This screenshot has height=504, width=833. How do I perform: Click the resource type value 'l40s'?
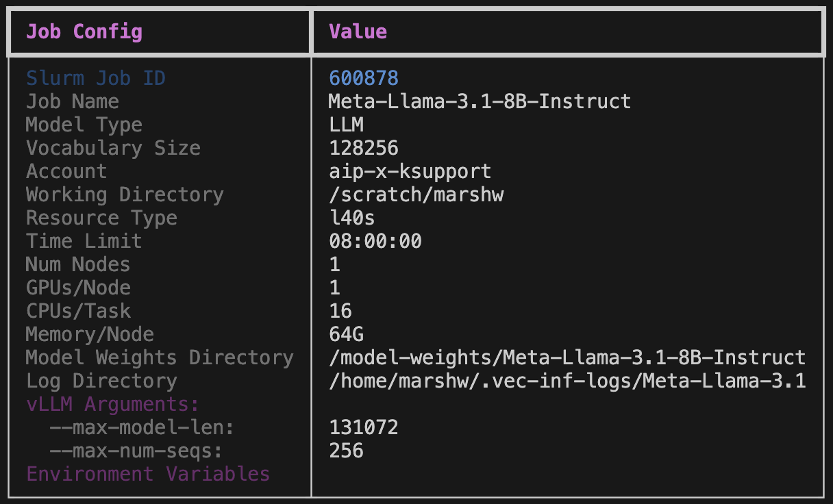[352, 218]
